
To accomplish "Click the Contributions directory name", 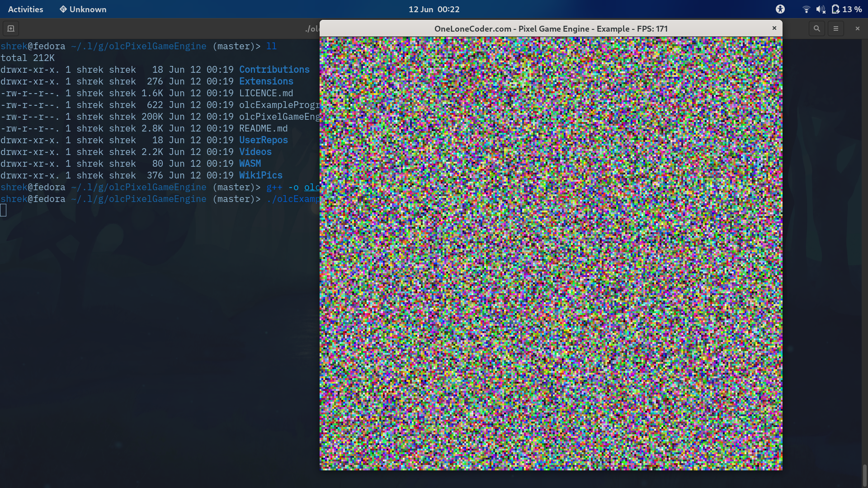I will click(274, 69).
